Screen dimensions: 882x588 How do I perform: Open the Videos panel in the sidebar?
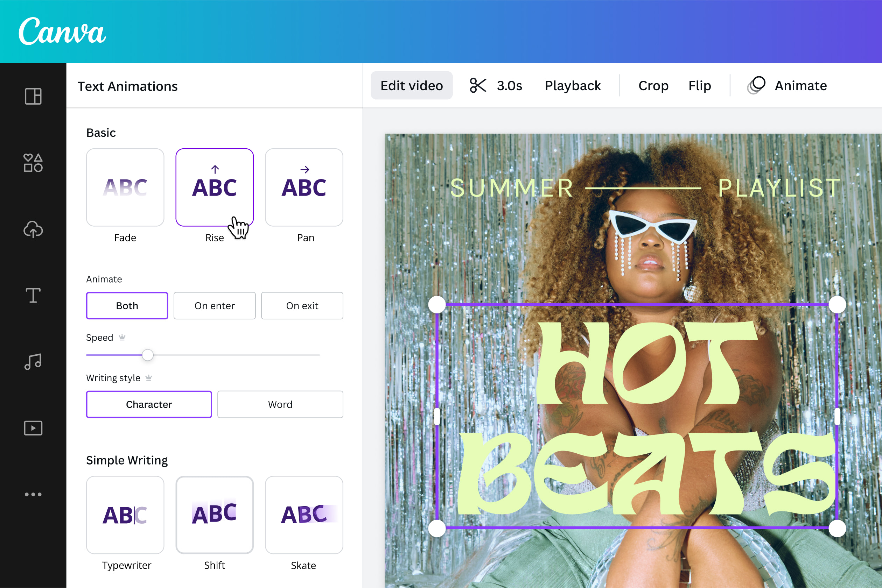pos(33,427)
